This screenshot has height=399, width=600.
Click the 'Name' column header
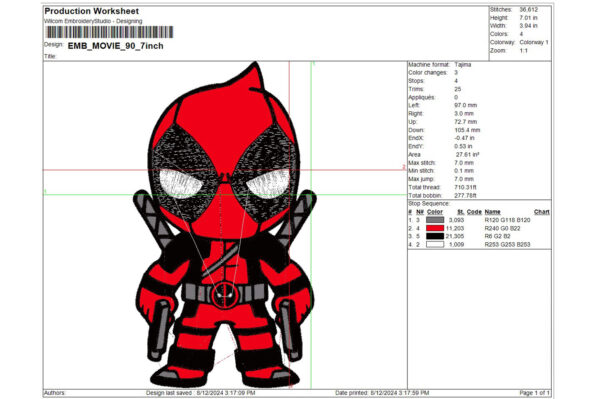(492, 212)
